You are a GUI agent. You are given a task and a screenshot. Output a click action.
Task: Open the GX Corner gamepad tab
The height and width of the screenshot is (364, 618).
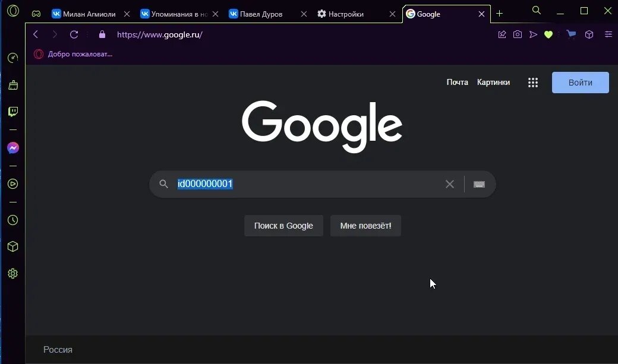36,14
